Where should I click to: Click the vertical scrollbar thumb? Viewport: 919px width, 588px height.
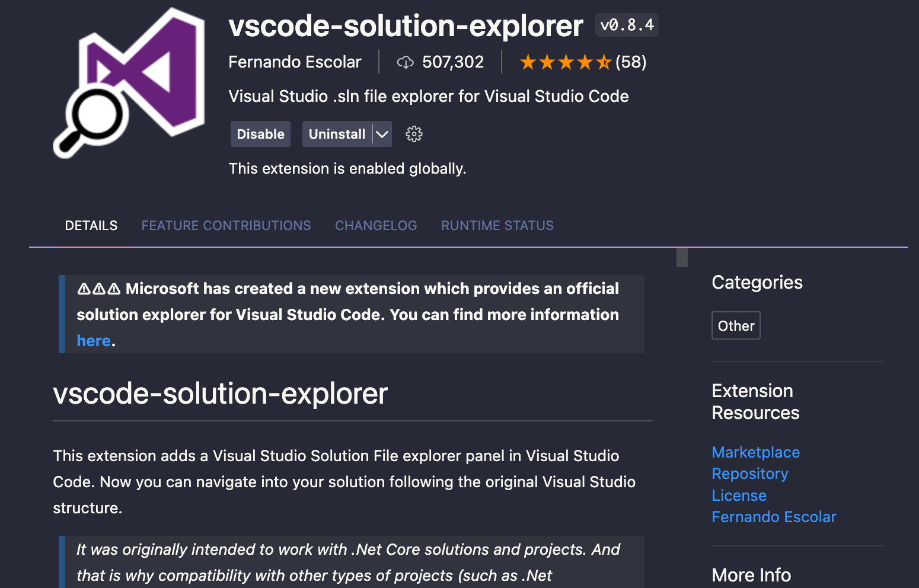tap(681, 258)
